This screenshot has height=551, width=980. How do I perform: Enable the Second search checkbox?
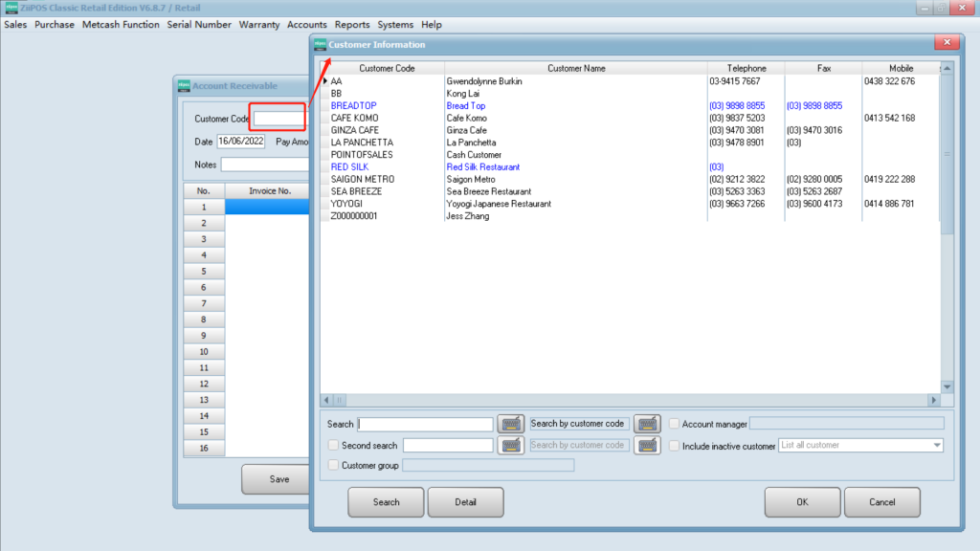tap(333, 445)
